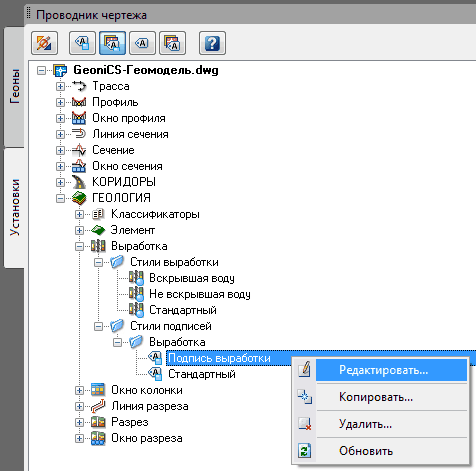This screenshot has height=471, width=476.
Task: Click the highlighted second label-style toolbar button
Action: click(112, 43)
